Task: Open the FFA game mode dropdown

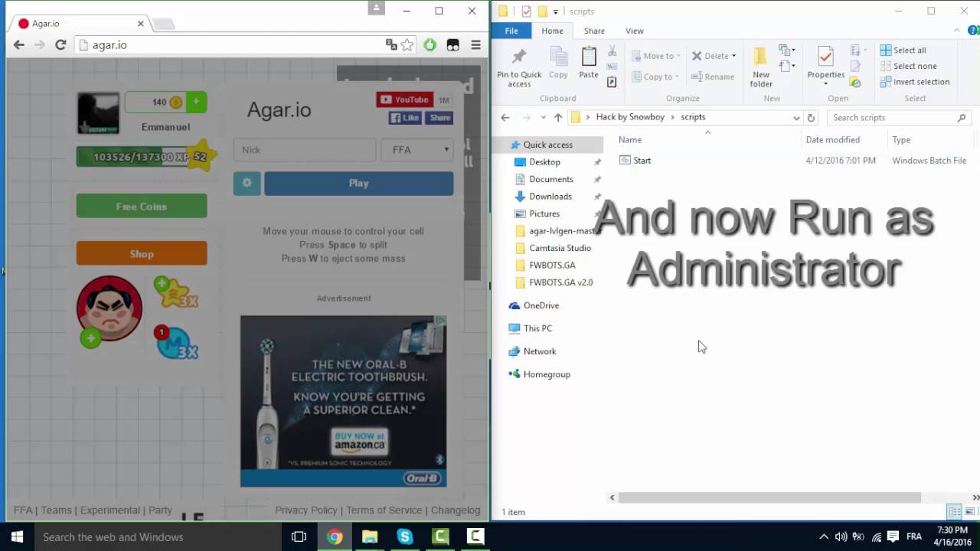Action: (x=417, y=150)
